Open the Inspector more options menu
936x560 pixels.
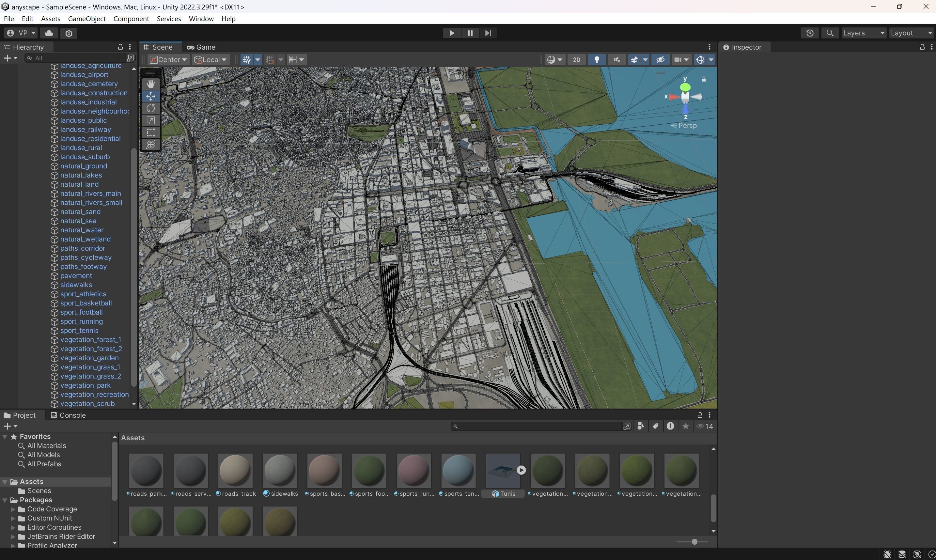click(x=931, y=47)
